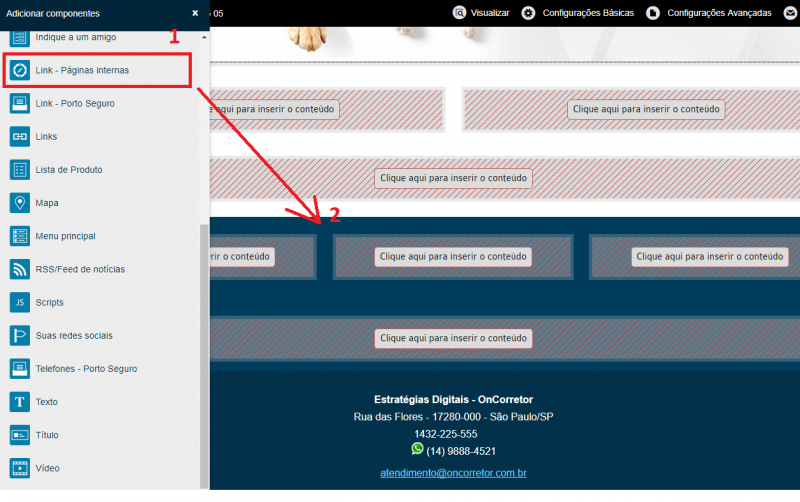Open the atendimento@oncorretor.com.br email link

click(453, 472)
